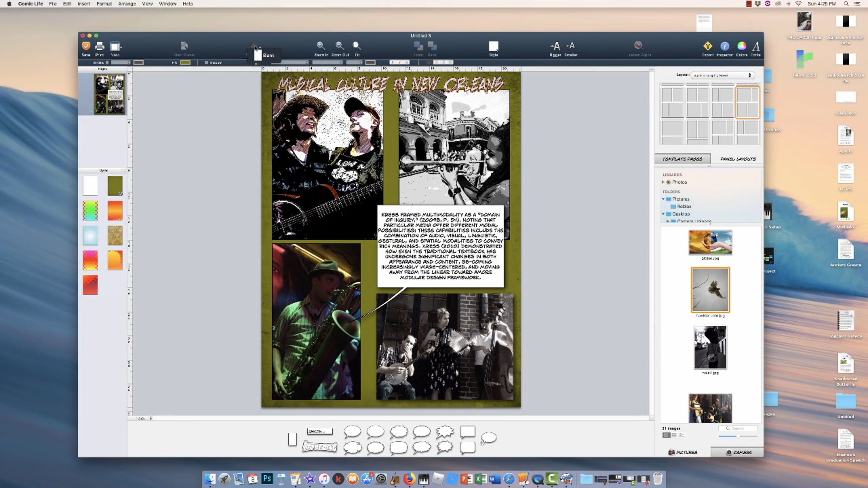This screenshot has height=488, width=868.
Task: Select the saxophone player photo panel
Action: tap(316, 321)
